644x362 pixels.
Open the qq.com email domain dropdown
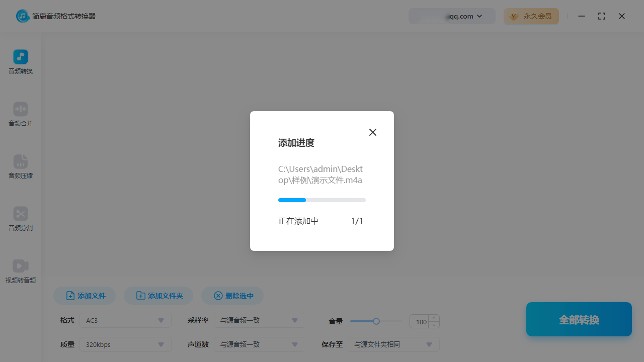[x=479, y=16]
